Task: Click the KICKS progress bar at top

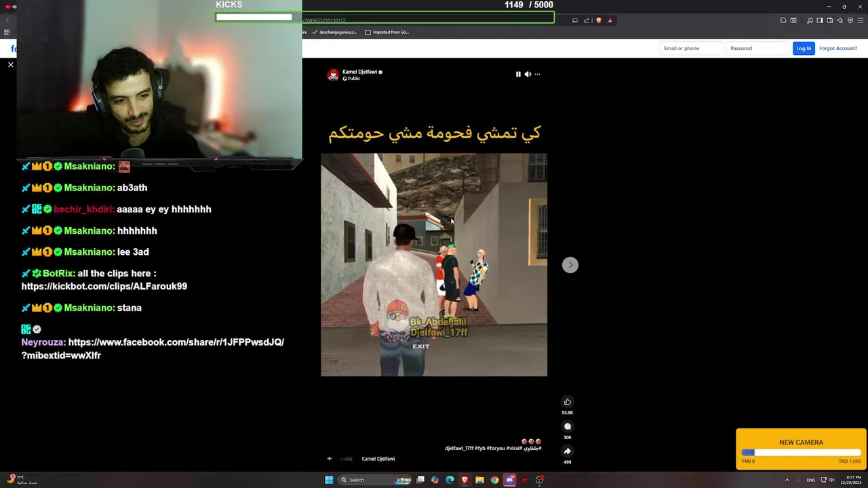Action: (x=384, y=18)
